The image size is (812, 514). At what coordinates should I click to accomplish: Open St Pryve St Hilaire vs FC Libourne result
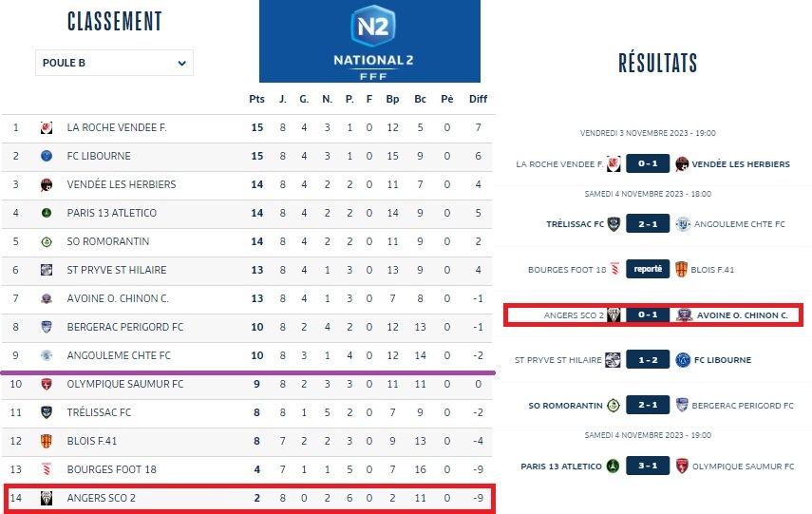648,360
